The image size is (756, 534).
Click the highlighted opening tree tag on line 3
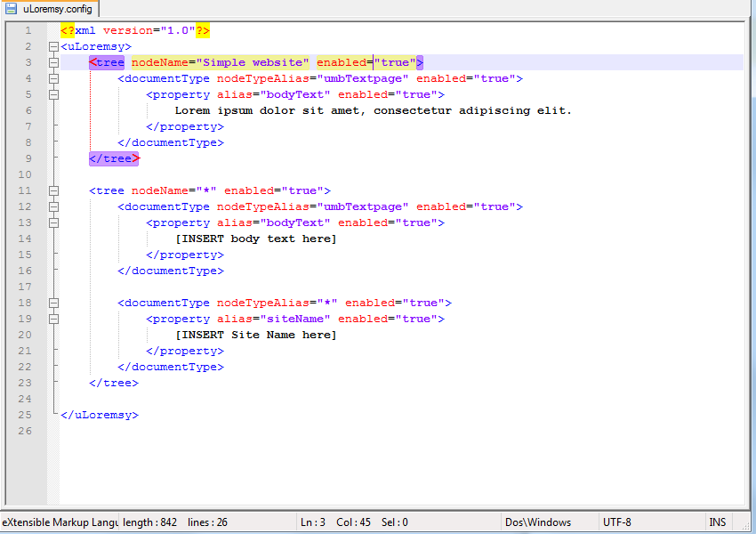click(107, 62)
